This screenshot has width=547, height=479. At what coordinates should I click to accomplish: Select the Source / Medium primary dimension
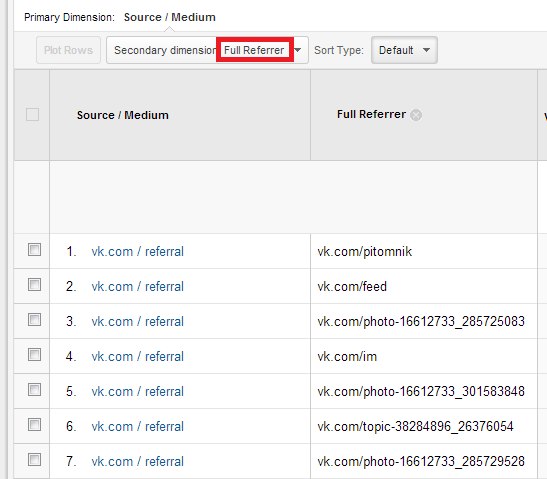point(170,17)
